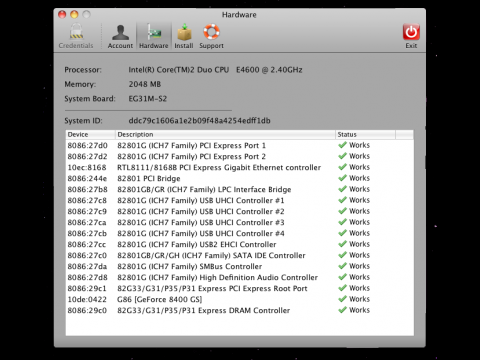Select the RTL8111/8168B Gigabit Ethernet row
The width and height of the screenshot is (480, 360).
(x=240, y=167)
